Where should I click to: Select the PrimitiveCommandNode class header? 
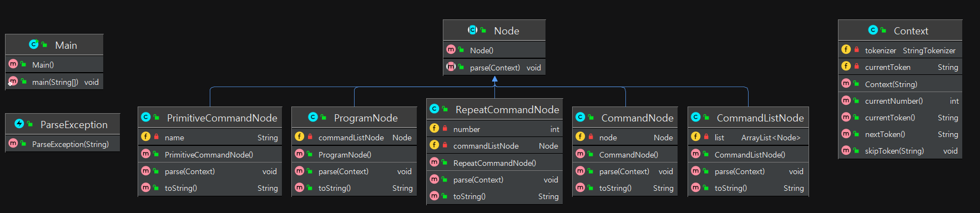point(210,118)
